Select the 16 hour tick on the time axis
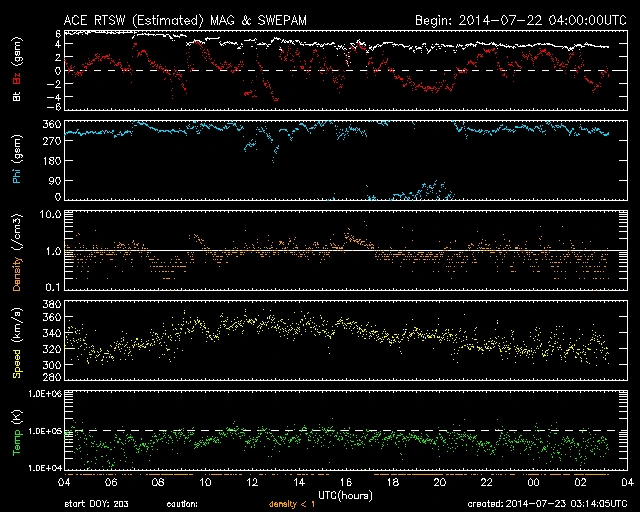 [x=345, y=481]
